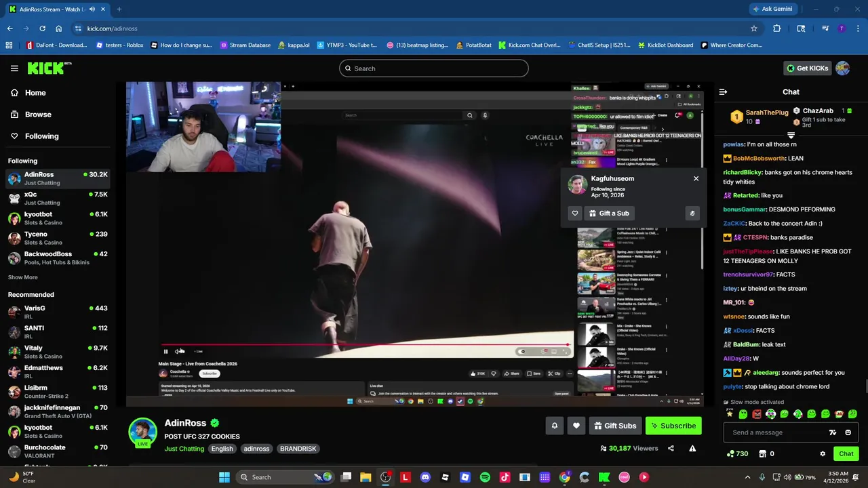
Task: Click the notification bell for AdinRoss
Action: 554,426
